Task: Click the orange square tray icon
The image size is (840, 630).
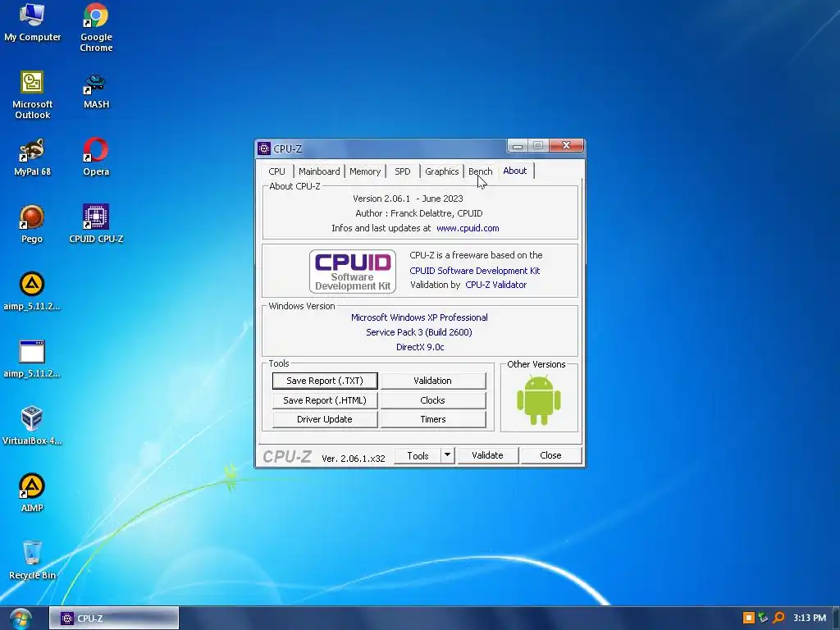Action: pos(749,618)
